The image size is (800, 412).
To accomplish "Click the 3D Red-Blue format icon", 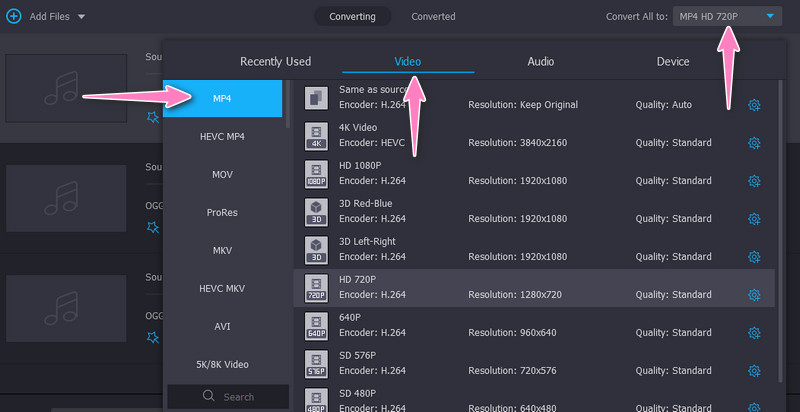I will click(x=316, y=211).
